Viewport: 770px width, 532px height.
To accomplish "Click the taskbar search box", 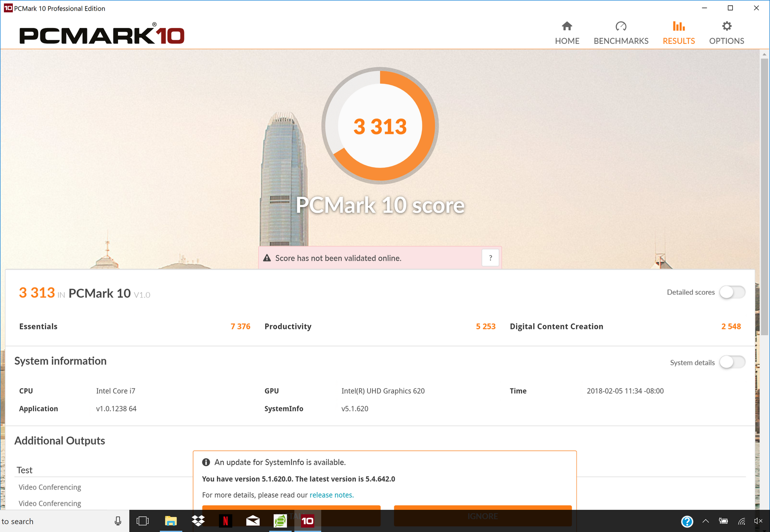I will click(x=53, y=521).
